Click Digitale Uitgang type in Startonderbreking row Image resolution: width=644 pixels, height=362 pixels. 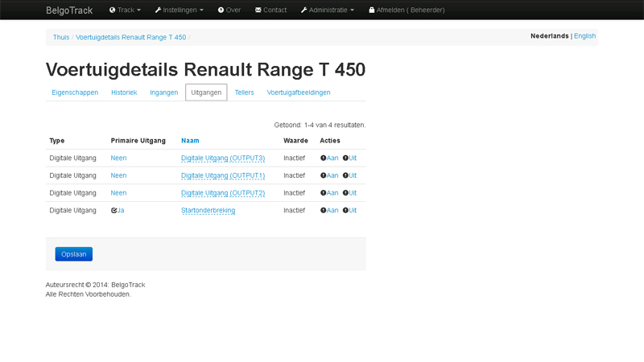[x=72, y=210]
